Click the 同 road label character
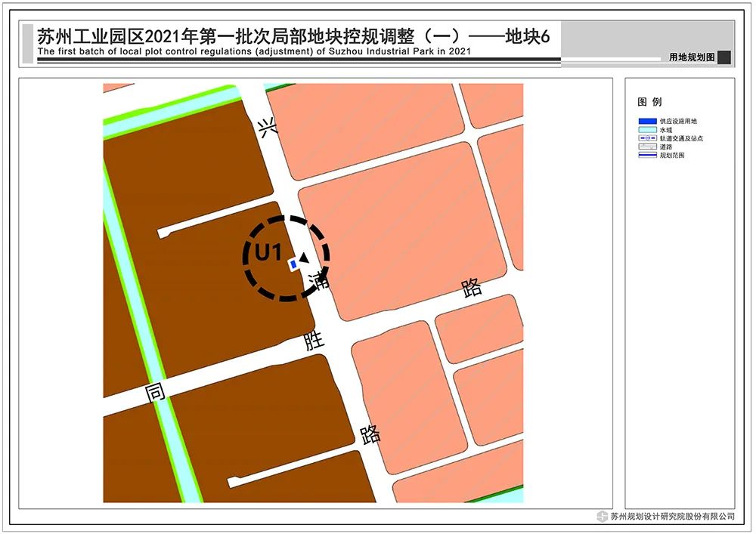Viewport: 756px width, 534px height. point(155,393)
